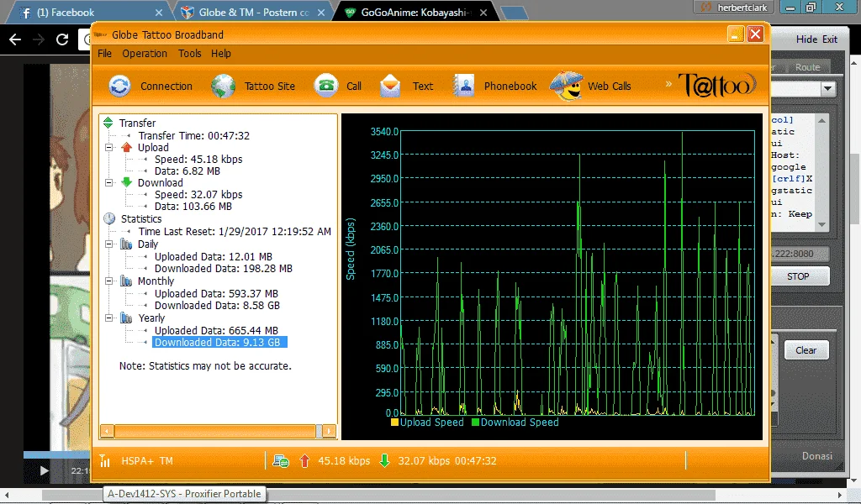Click the yellow Upload Speed legend swatch
Screen dimensions: 861x504
[394, 423]
